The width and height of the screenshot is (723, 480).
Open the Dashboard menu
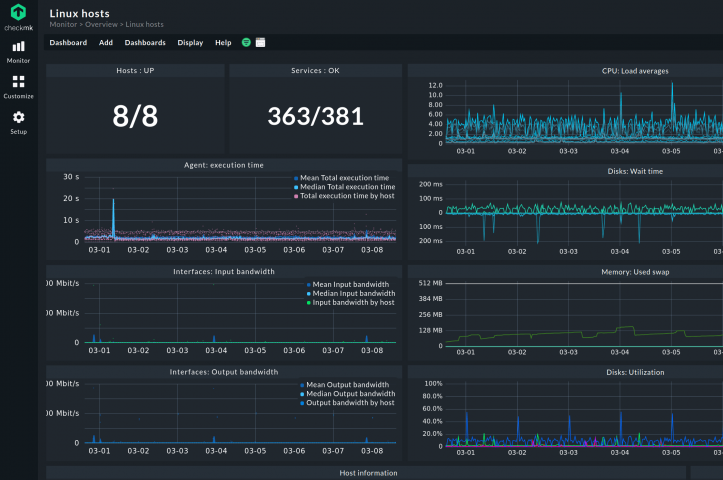click(x=68, y=43)
